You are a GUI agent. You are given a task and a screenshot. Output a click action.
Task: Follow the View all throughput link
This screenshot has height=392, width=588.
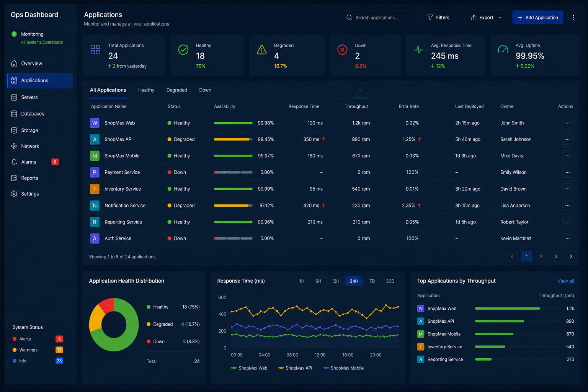[x=565, y=281]
